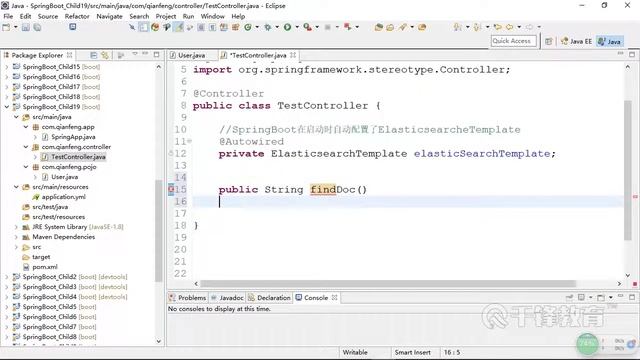Select SpringApp.java in Package Explorer
This screenshot has width=640, height=360.
tap(73, 137)
